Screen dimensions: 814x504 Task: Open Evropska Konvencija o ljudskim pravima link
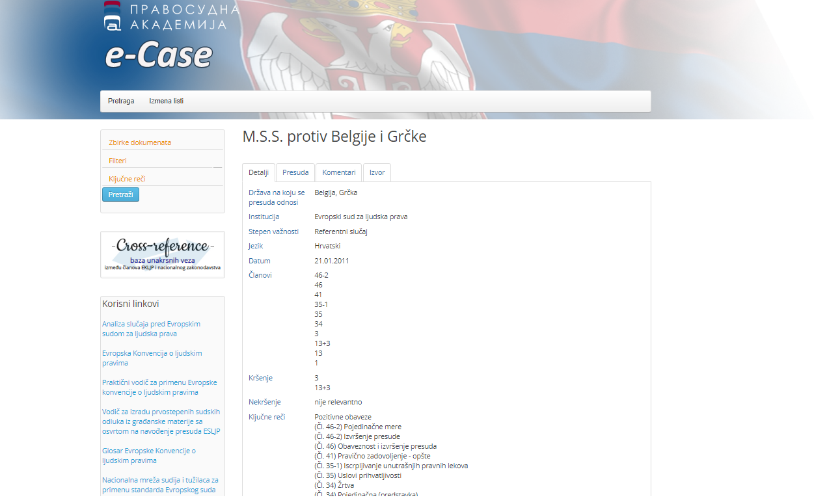pos(152,358)
